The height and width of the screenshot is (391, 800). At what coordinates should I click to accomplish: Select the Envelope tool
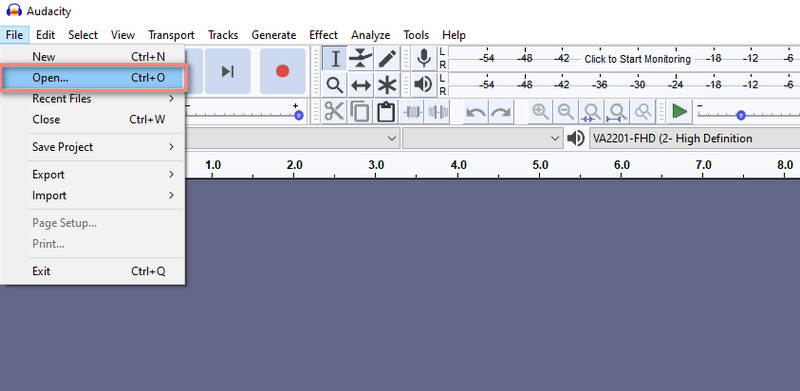click(x=361, y=59)
